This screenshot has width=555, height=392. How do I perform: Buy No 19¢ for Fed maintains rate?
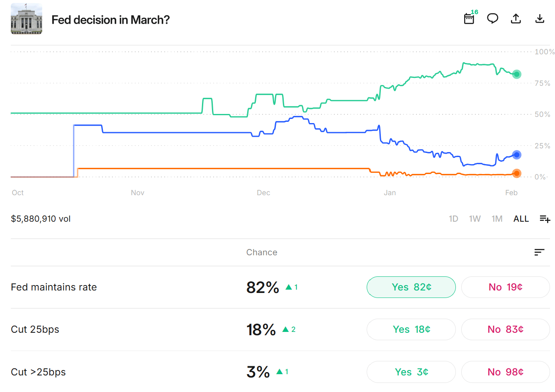pos(505,287)
